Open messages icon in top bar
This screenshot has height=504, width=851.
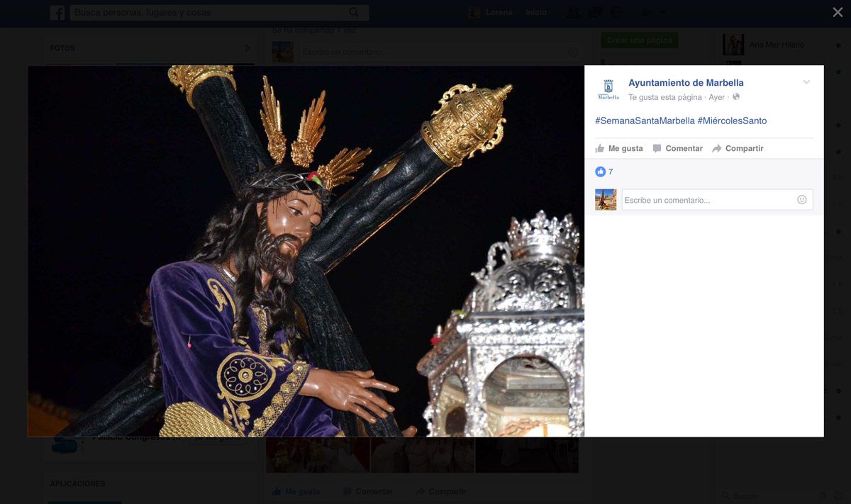596,13
